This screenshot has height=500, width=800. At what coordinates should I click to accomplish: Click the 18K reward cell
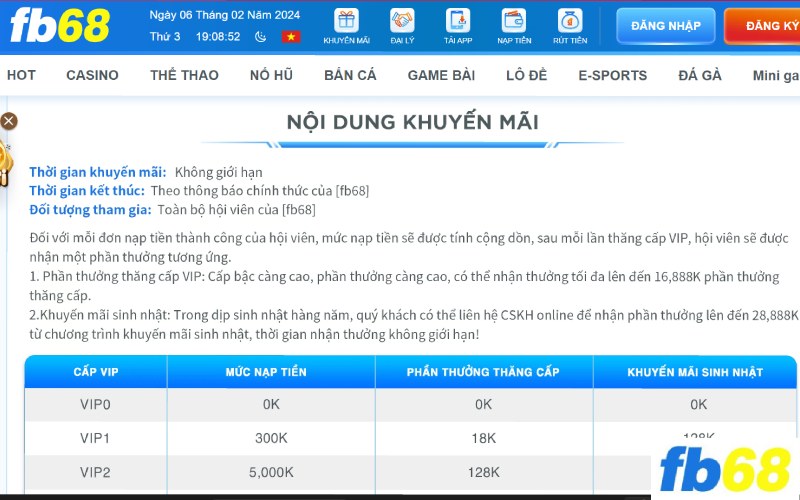pyautogui.click(x=484, y=438)
